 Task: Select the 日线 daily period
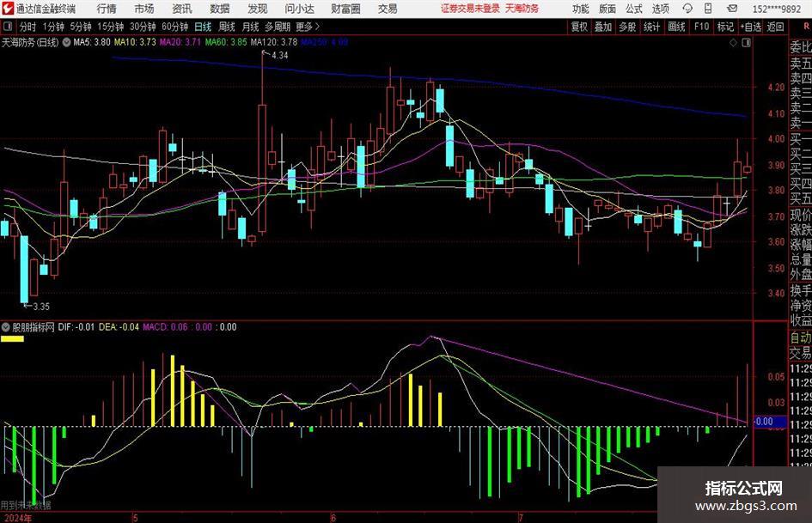(x=203, y=27)
